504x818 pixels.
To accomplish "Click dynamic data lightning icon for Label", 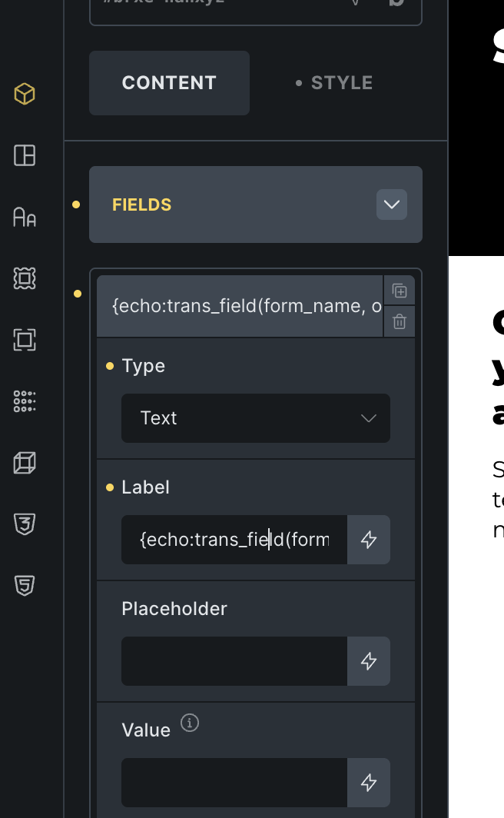I will click(369, 540).
